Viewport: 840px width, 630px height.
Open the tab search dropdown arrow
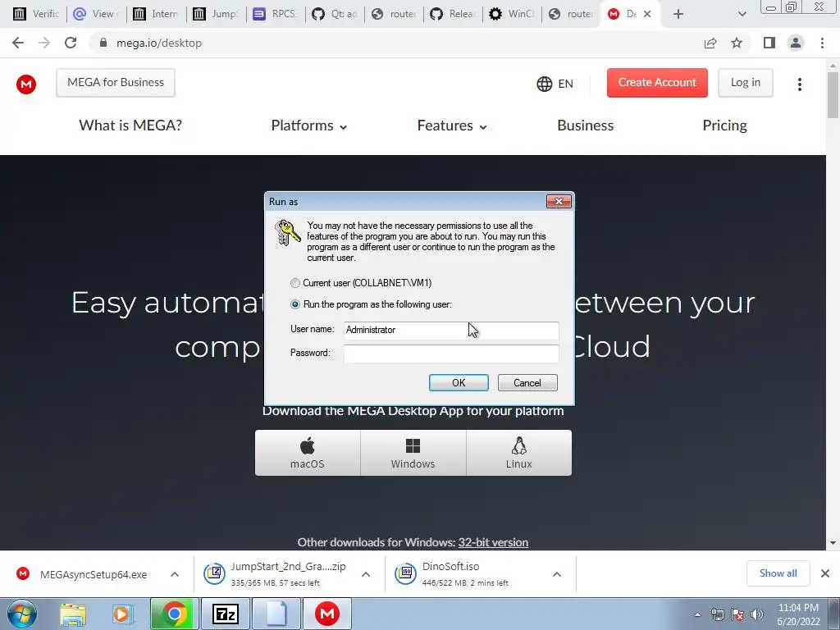pos(742,15)
